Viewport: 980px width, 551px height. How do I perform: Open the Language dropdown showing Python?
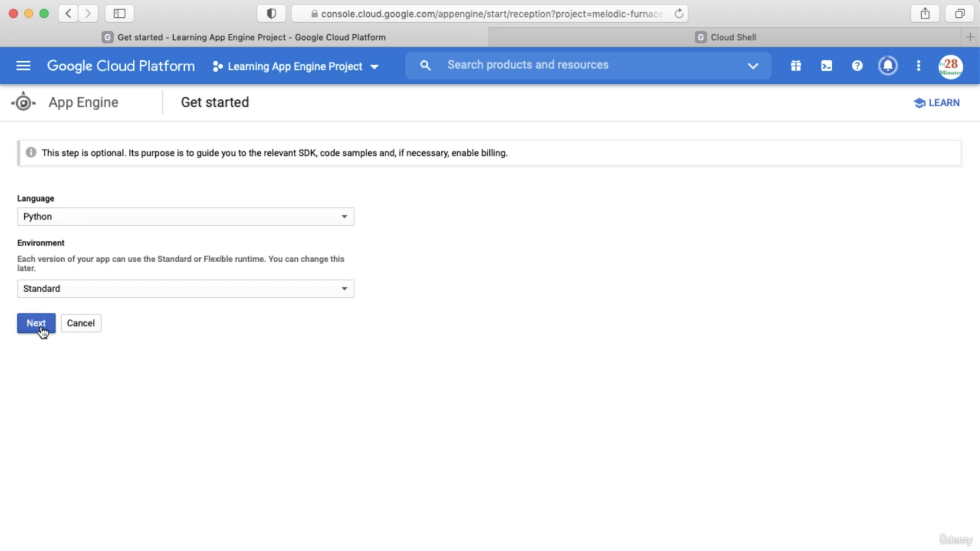coord(185,217)
